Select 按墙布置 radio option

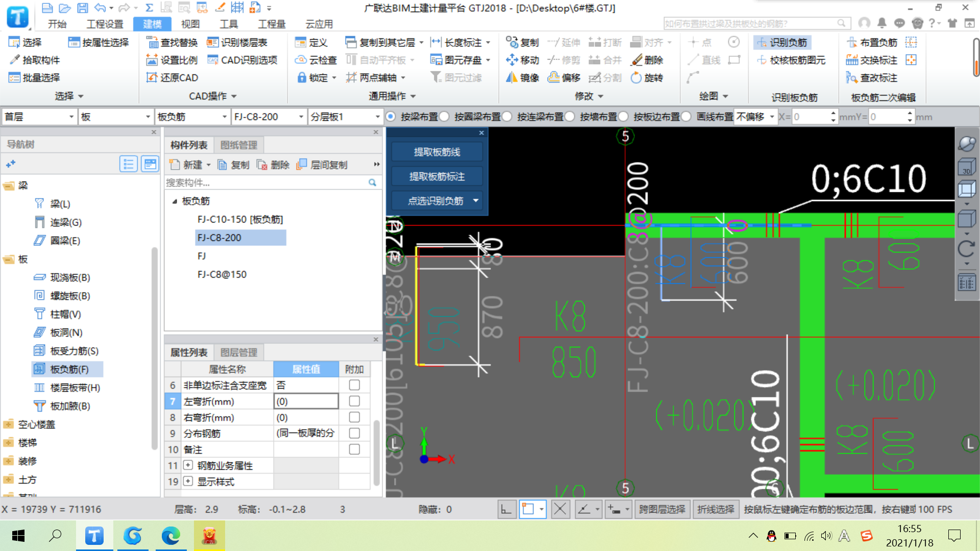[x=570, y=117]
